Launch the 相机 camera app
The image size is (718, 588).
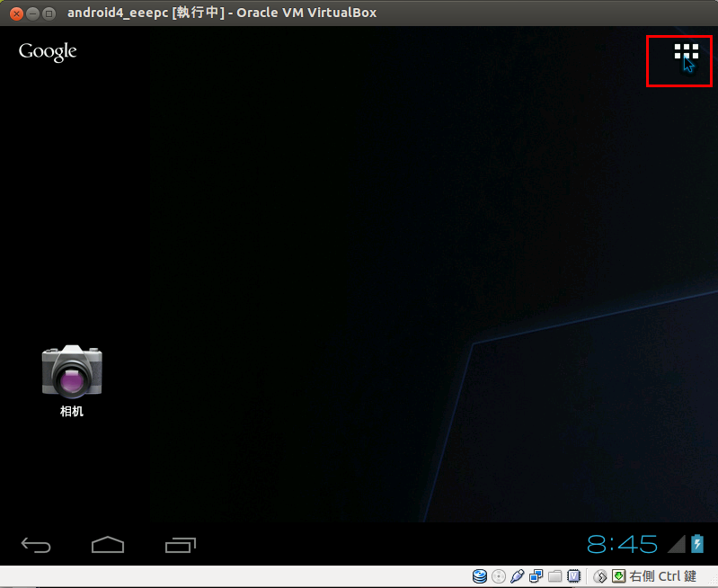coord(72,380)
